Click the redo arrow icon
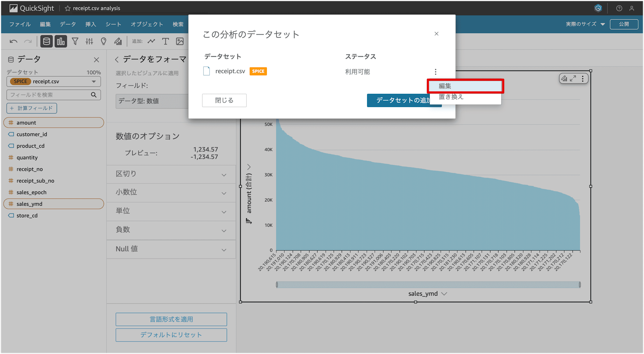This screenshot has width=644, height=354. click(28, 42)
